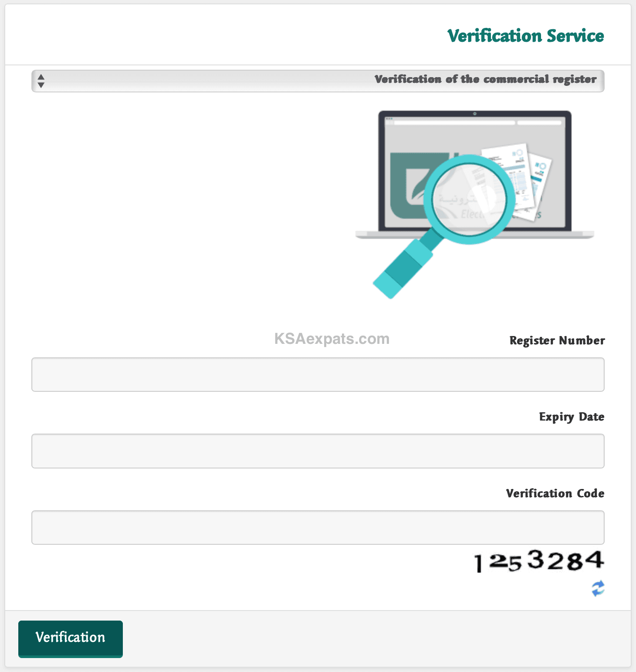Click the KSAexpats.com watermark text
This screenshot has height=672, width=636.
[331, 339]
